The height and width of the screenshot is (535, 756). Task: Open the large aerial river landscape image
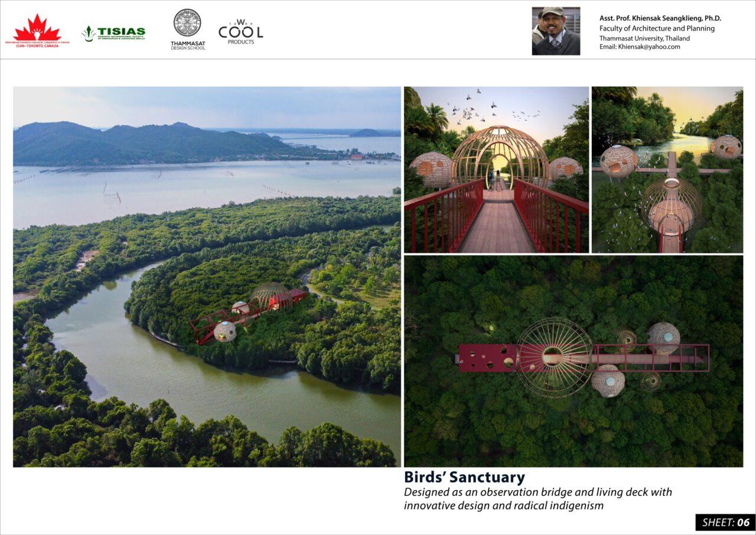207,277
